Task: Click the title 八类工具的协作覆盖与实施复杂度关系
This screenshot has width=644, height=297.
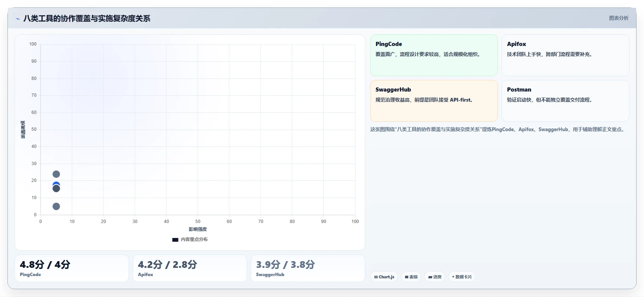Action: [87, 18]
